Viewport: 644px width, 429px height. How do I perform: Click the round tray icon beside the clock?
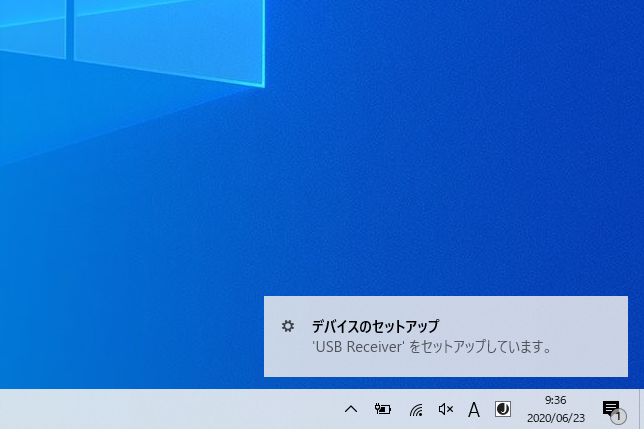tap(503, 409)
